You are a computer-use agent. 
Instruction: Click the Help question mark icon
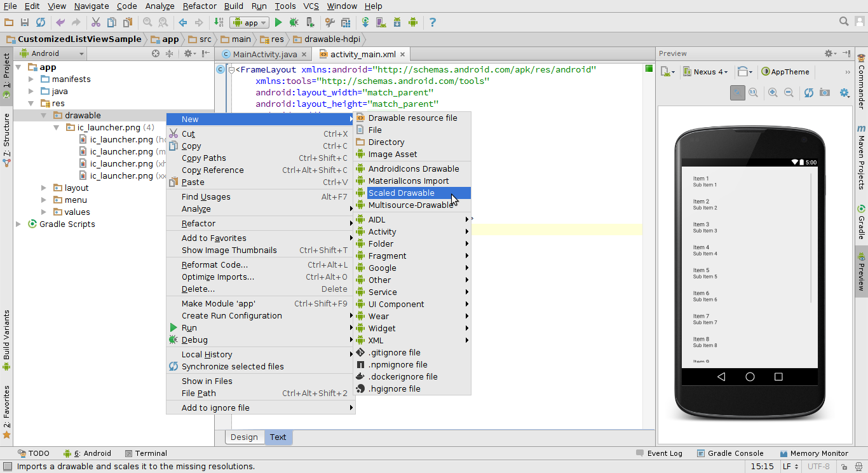click(x=433, y=22)
